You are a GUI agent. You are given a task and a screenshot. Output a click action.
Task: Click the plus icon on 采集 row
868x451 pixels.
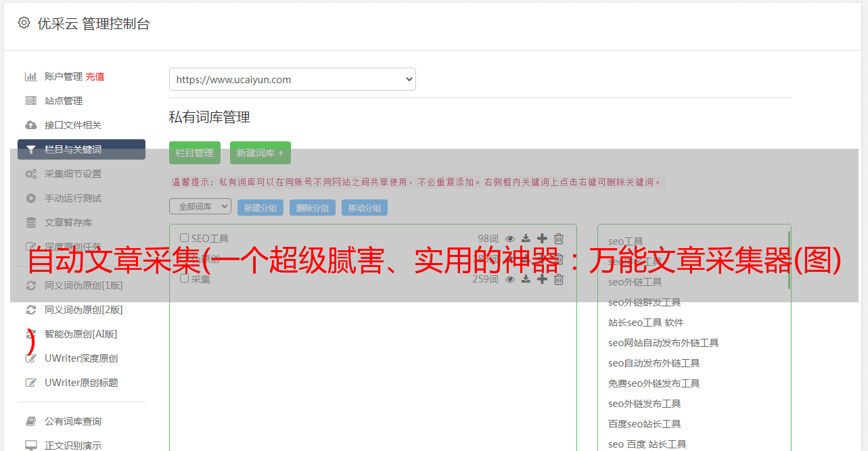pos(542,279)
